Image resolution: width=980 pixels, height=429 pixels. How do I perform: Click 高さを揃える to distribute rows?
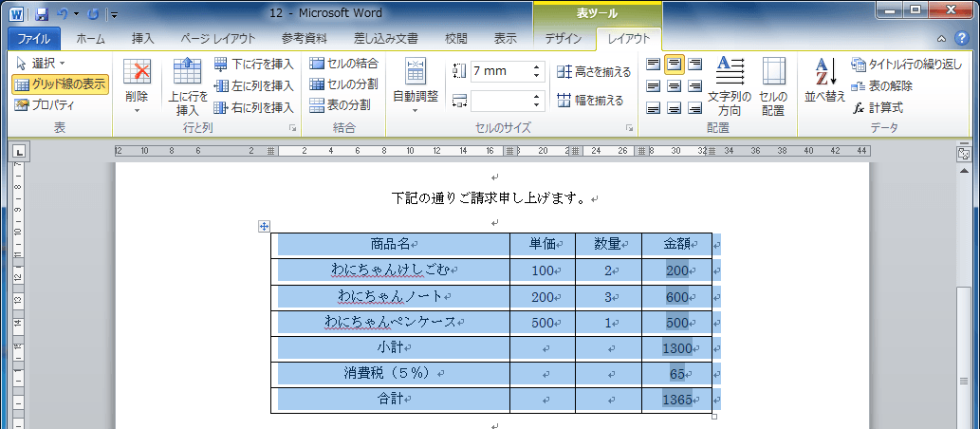click(x=595, y=72)
